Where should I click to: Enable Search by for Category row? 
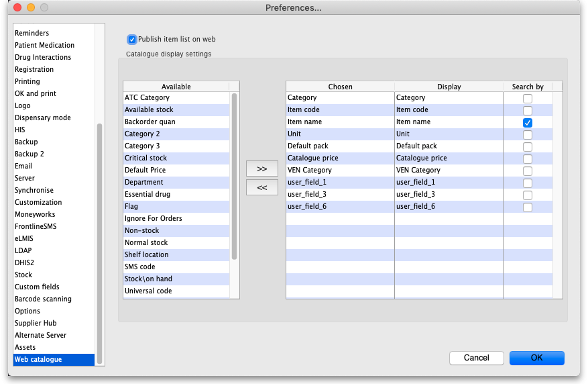tap(528, 99)
